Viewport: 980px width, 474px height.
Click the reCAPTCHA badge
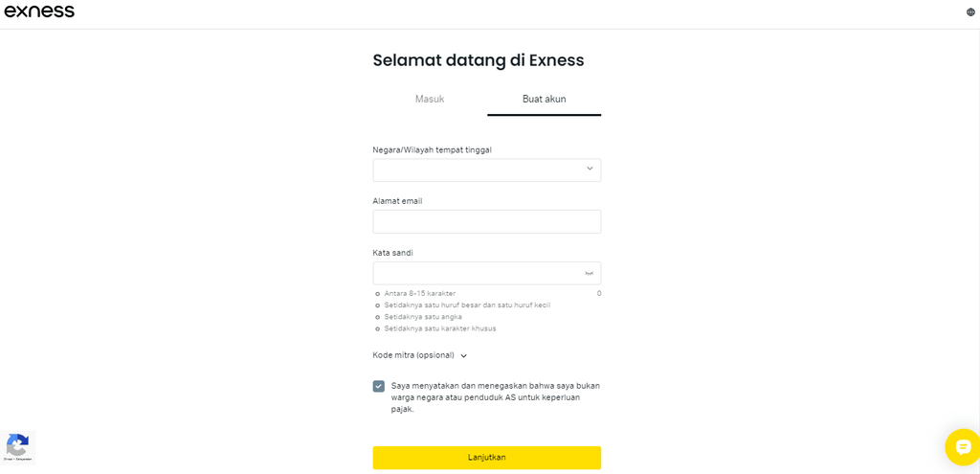[x=17, y=447]
